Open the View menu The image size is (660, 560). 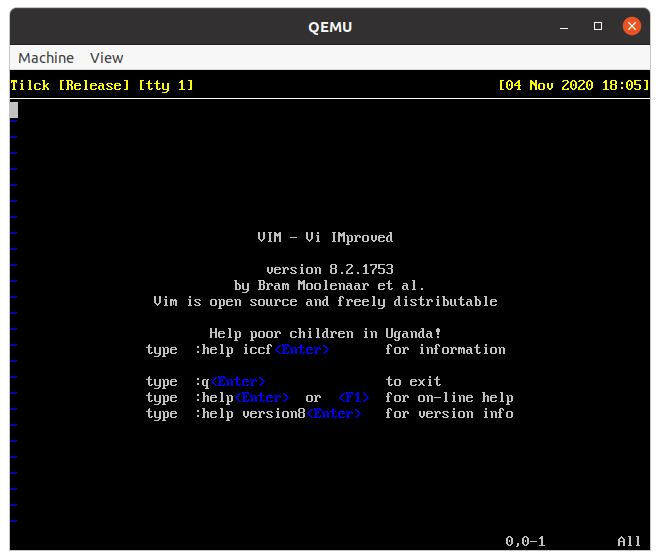(x=106, y=58)
